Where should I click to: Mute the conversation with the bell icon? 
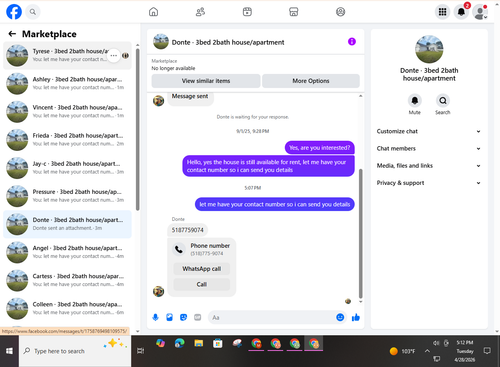(x=415, y=100)
